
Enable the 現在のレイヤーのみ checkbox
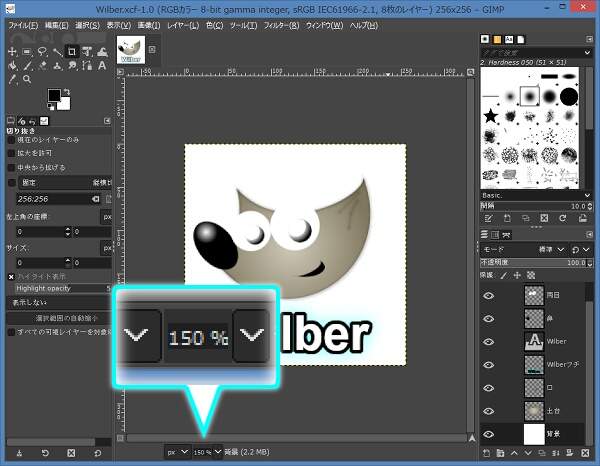tap(11, 141)
